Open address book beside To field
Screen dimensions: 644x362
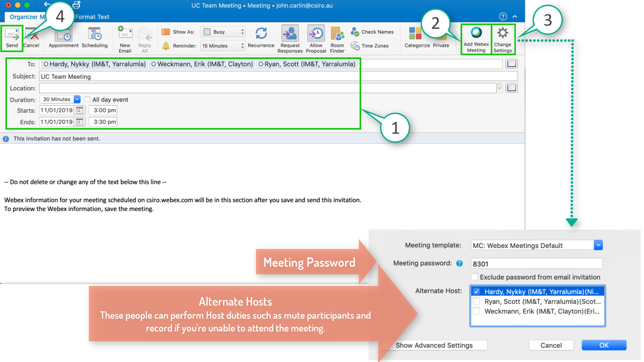(x=512, y=64)
